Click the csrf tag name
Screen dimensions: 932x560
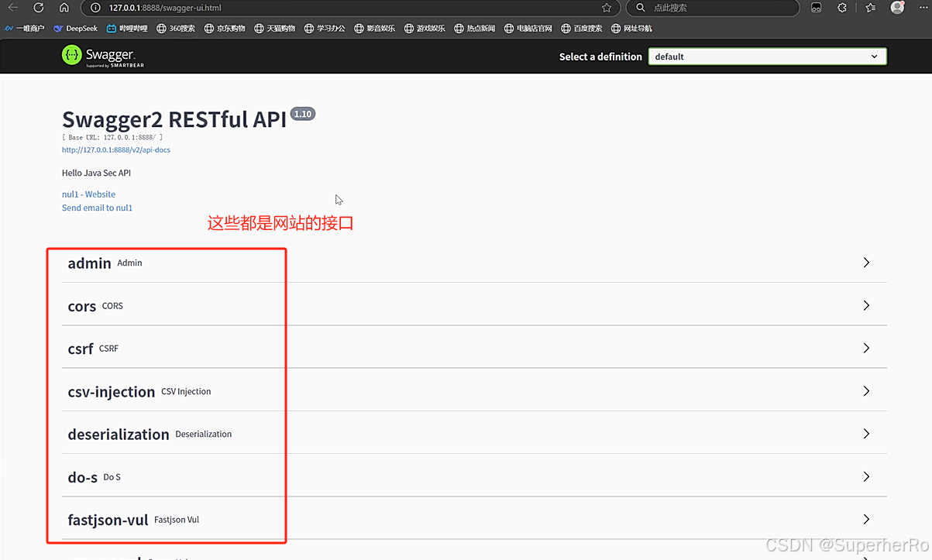point(81,349)
